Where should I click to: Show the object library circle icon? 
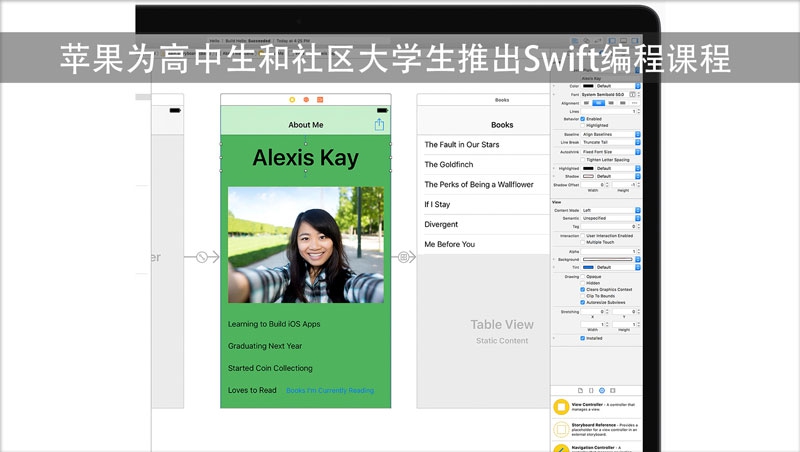point(602,390)
